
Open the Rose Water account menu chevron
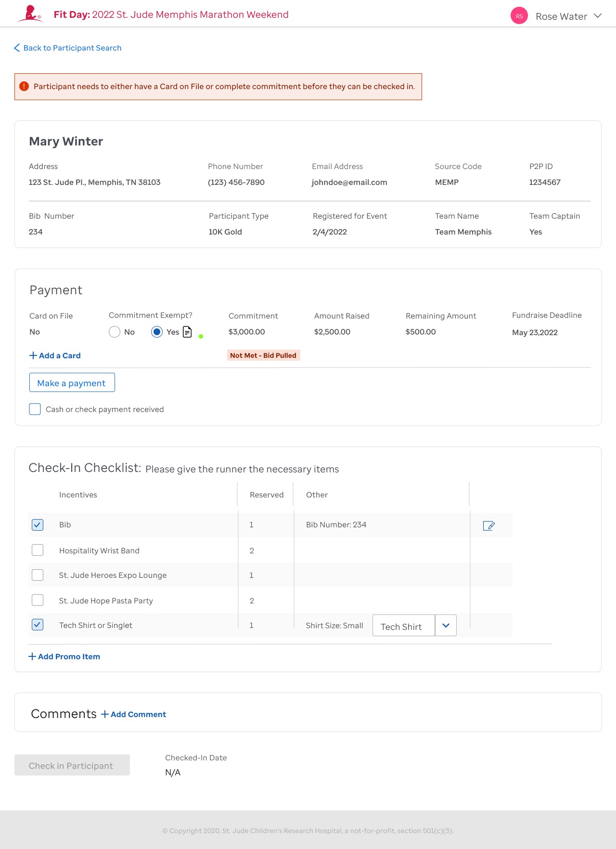tap(598, 16)
